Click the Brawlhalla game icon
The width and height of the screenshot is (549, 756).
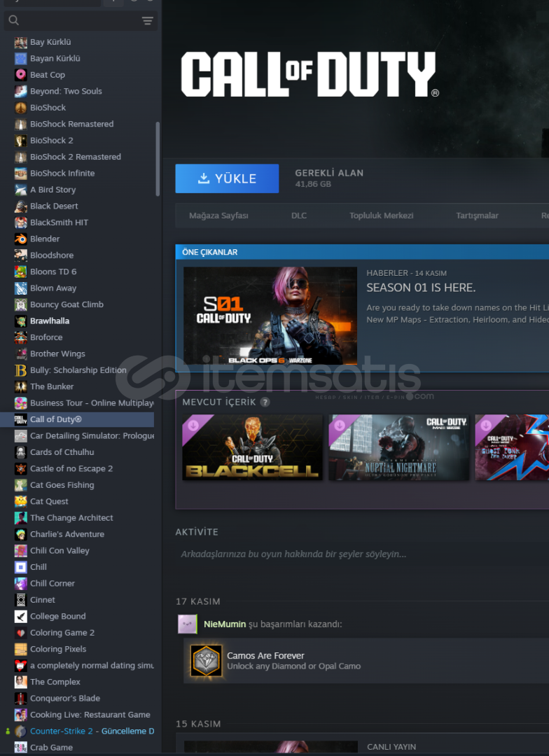(21, 321)
